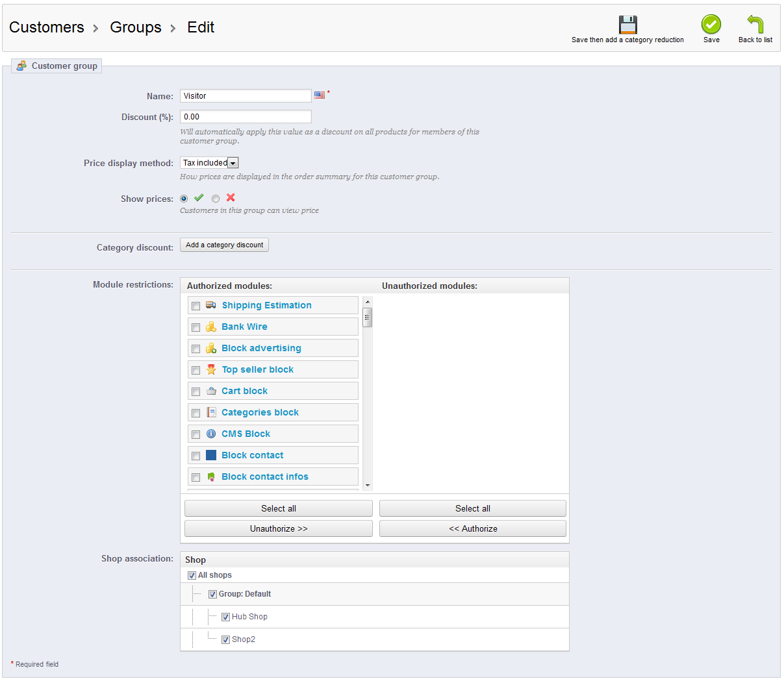Viewport: 784px width, 681px height.
Task: Go to Customers breadcrumb
Action: [47, 27]
